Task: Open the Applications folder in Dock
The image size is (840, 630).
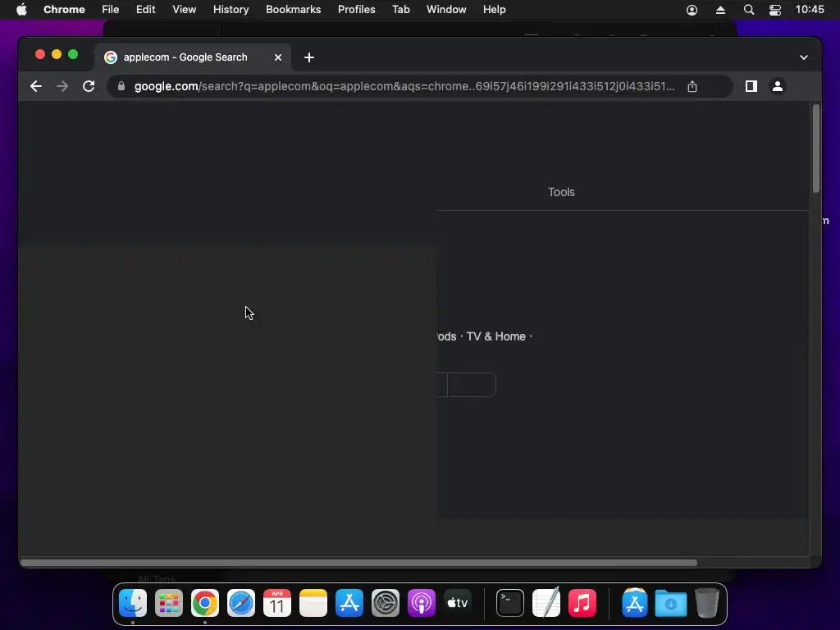Action: [634, 603]
